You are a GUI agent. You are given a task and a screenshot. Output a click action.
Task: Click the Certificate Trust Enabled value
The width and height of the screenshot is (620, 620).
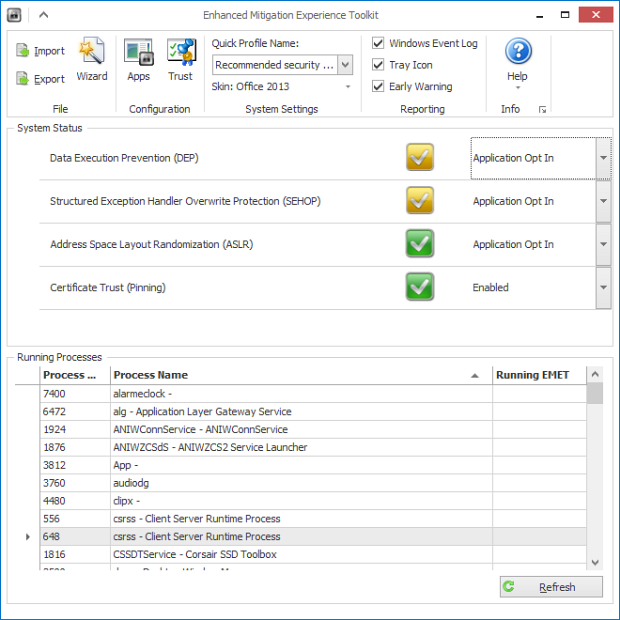coord(490,287)
